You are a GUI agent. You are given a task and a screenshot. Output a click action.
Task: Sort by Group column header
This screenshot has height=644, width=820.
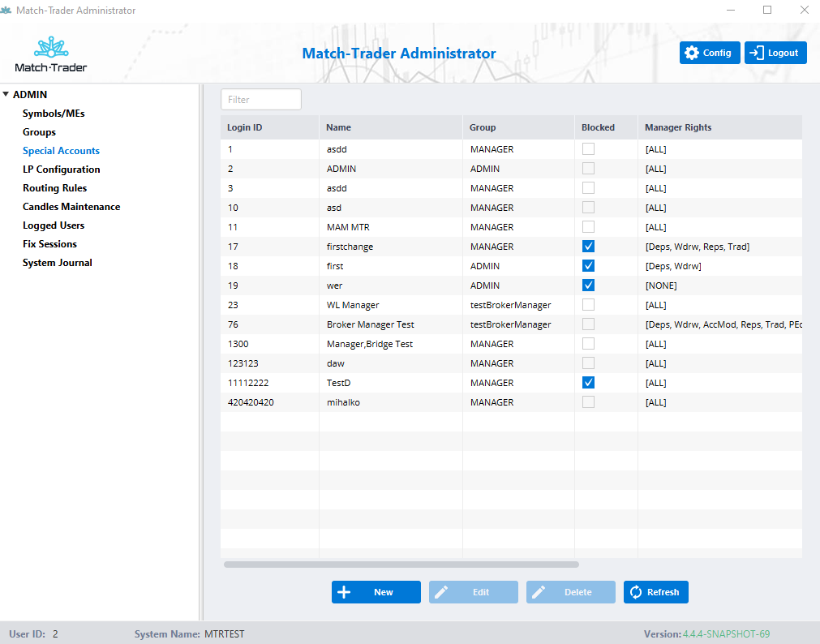tap(518, 127)
